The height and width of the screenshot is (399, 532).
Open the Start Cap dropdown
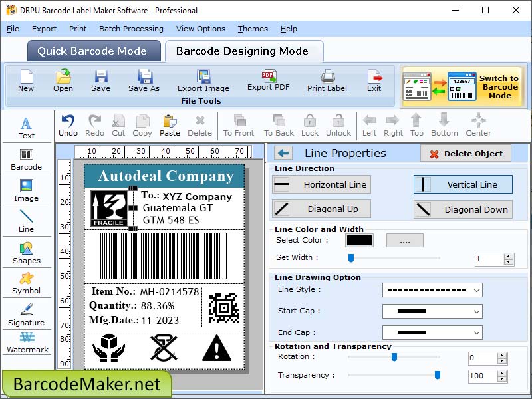(432, 311)
